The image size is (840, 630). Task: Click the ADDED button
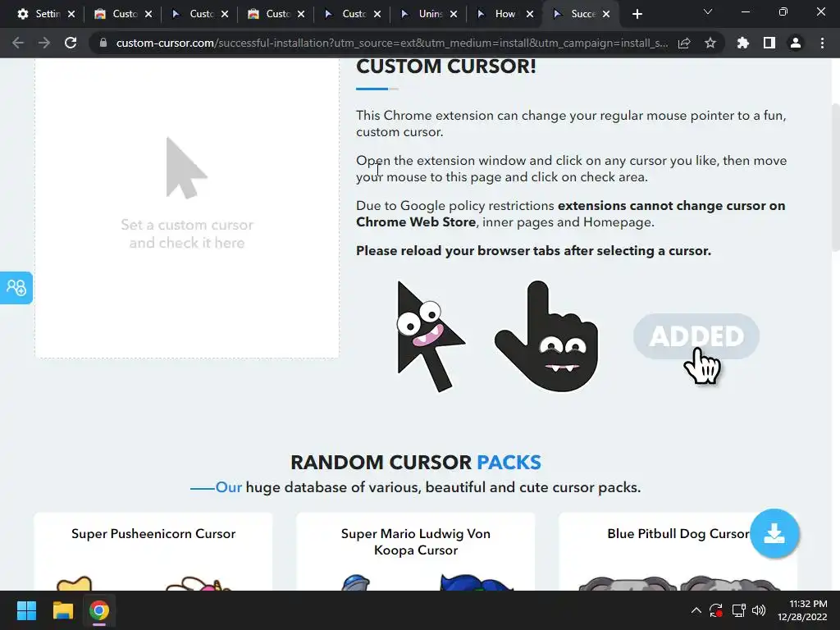pyautogui.click(x=696, y=336)
